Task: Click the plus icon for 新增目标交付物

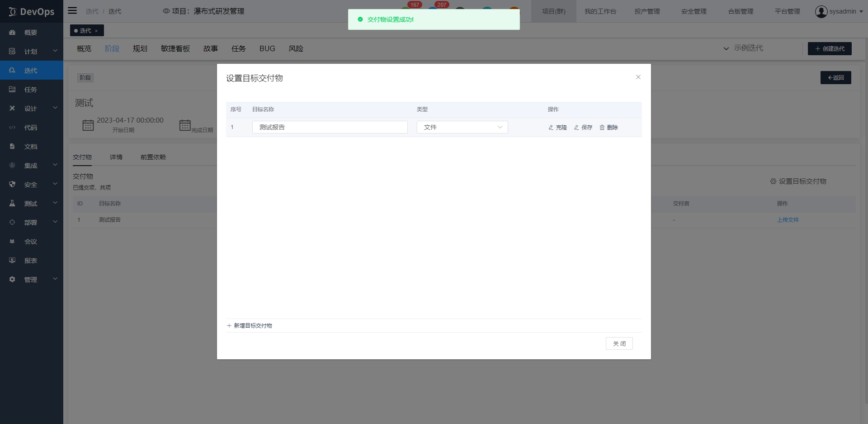Action: click(229, 326)
